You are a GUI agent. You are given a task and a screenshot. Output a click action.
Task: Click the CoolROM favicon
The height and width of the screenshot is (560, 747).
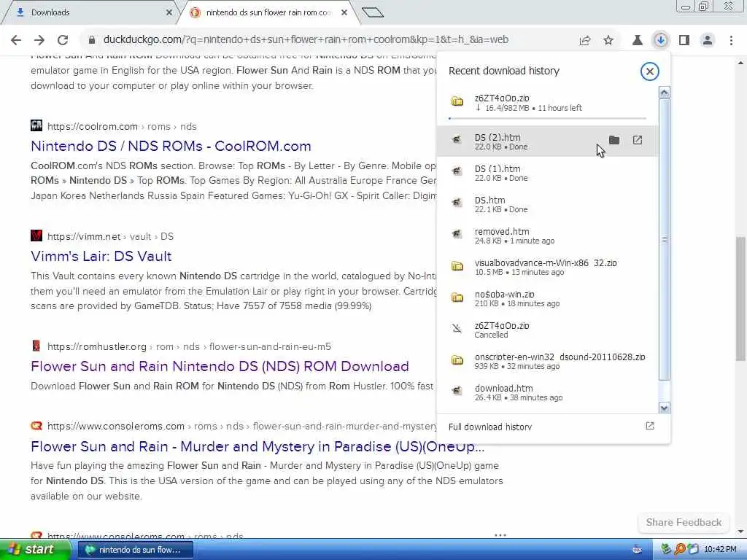[x=36, y=125]
